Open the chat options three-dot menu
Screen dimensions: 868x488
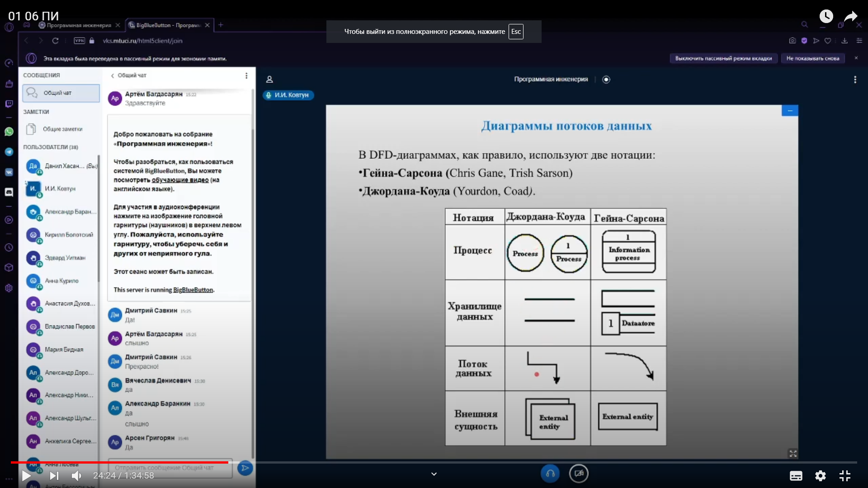(246, 75)
